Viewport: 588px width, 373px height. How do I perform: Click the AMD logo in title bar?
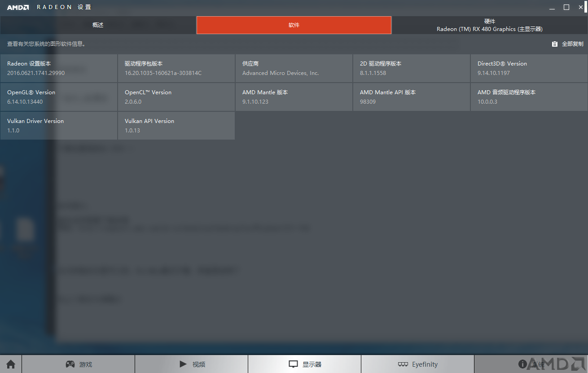(18, 7)
